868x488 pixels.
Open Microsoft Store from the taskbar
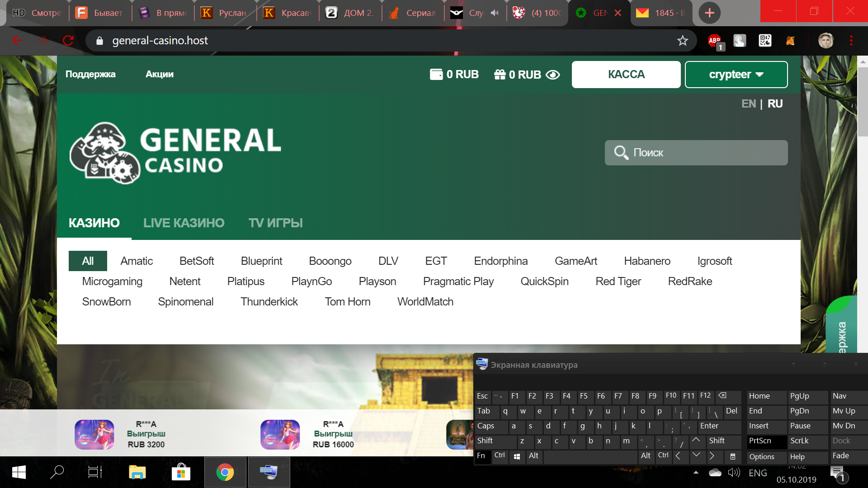click(181, 473)
